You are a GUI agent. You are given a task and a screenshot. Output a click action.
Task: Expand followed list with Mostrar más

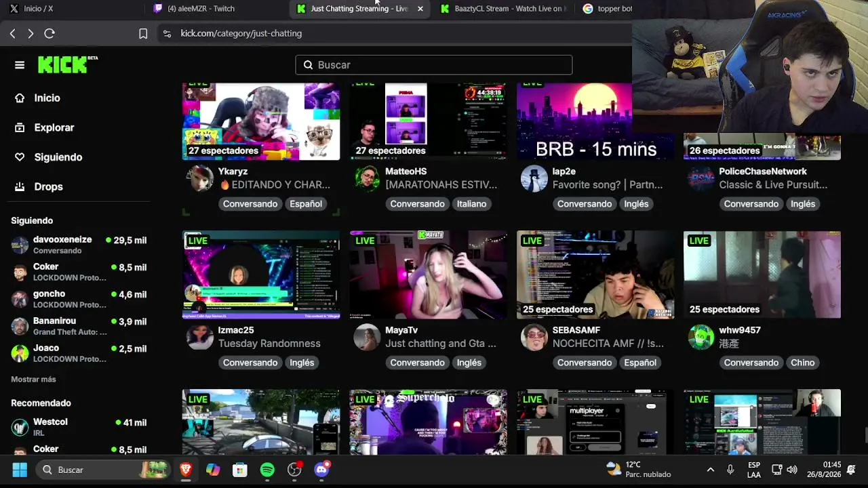click(x=33, y=380)
